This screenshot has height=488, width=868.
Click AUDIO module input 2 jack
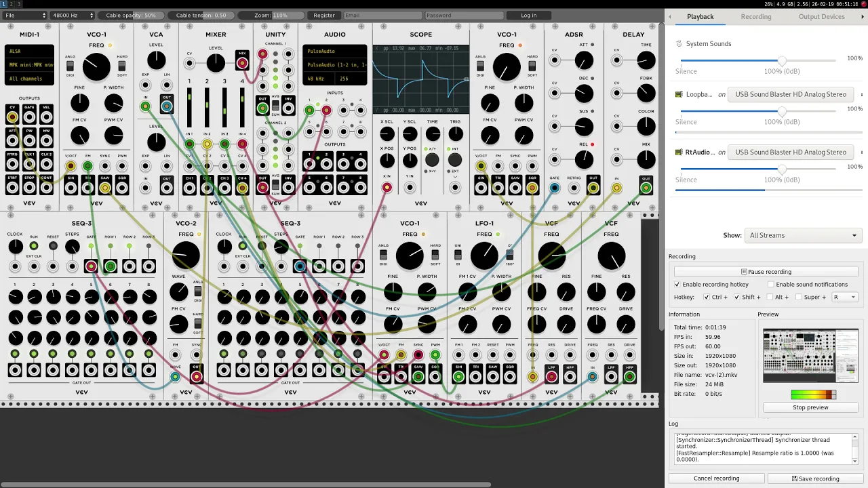pyautogui.click(x=326, y=110)
